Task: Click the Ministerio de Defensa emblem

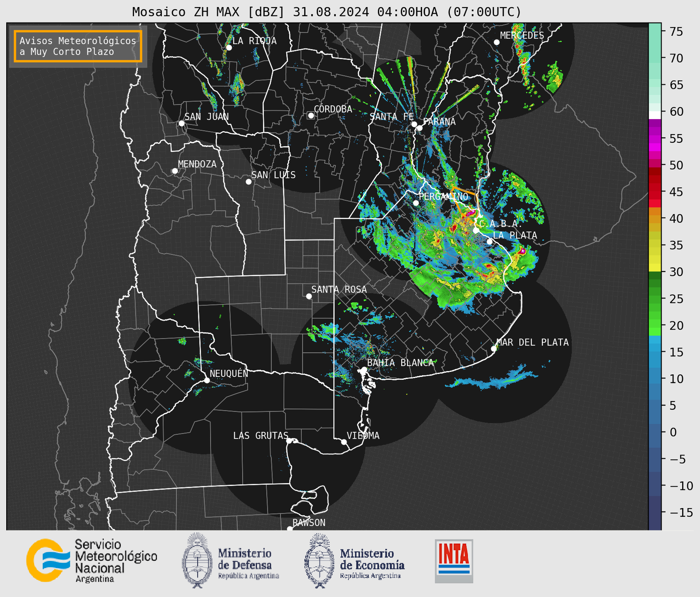Action: [x=197, y=560]
